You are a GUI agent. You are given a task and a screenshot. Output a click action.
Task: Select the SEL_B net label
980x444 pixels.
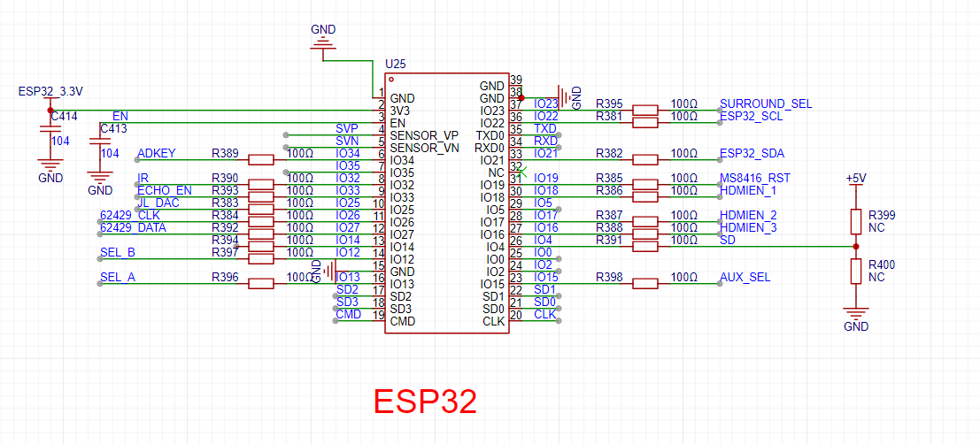click(x=118, y=253)
